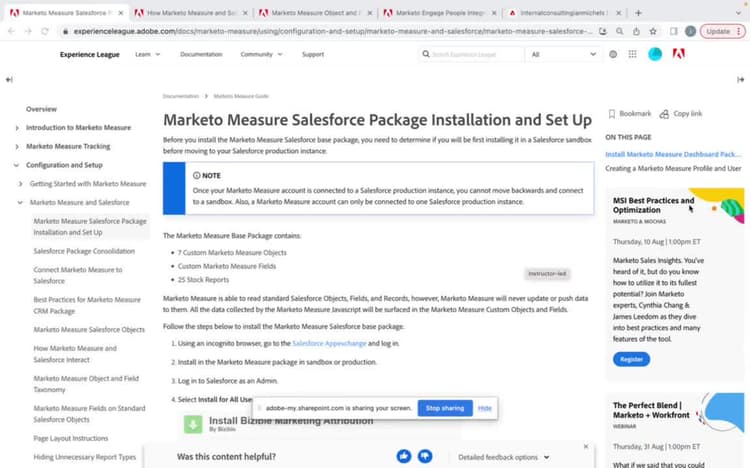Click the thumbs up feedback icon

pos(404,457)
